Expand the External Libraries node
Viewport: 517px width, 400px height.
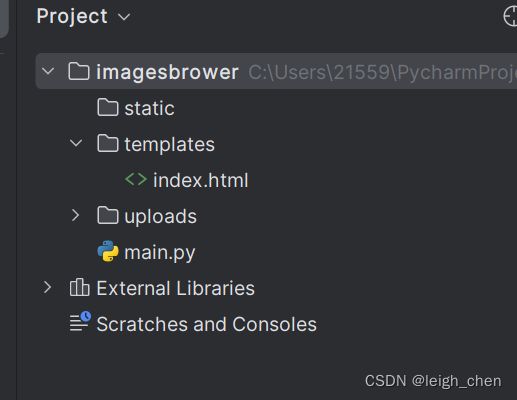[x=47, y=287]
